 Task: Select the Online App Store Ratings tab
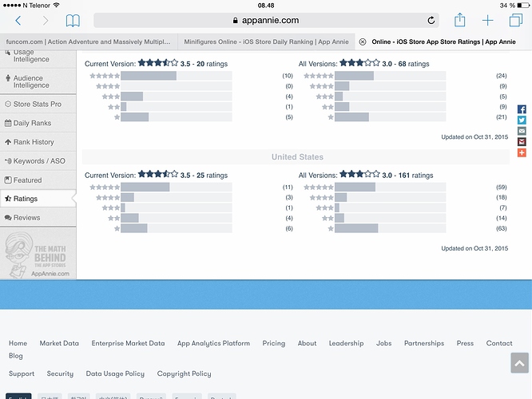[x=443, y=41]
